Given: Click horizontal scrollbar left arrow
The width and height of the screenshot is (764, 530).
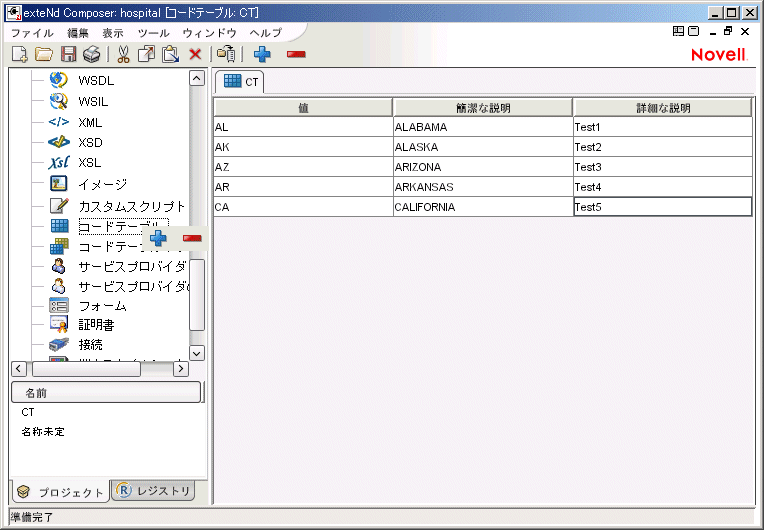Looking at the screenshot, I should pos(19,369).
